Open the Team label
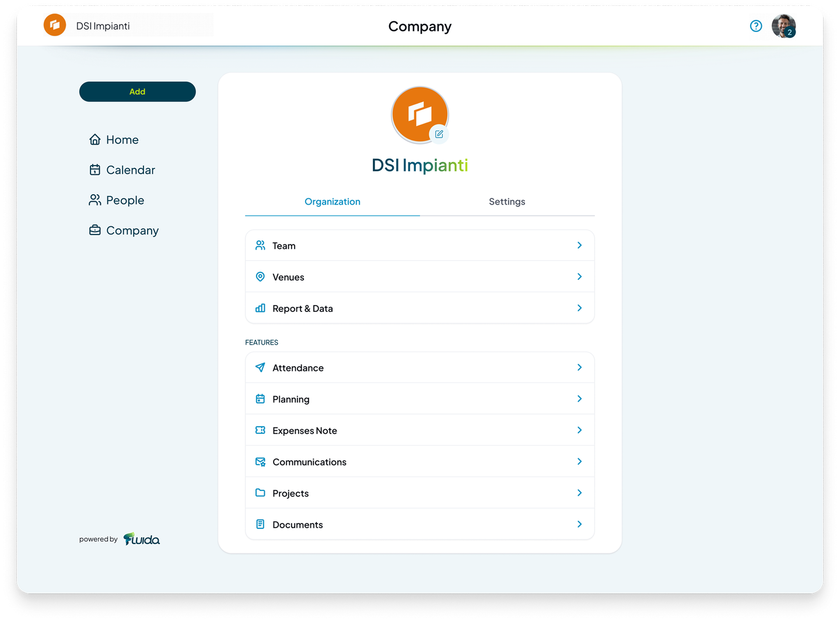This screenshot has width=840, height=621. 284,246
